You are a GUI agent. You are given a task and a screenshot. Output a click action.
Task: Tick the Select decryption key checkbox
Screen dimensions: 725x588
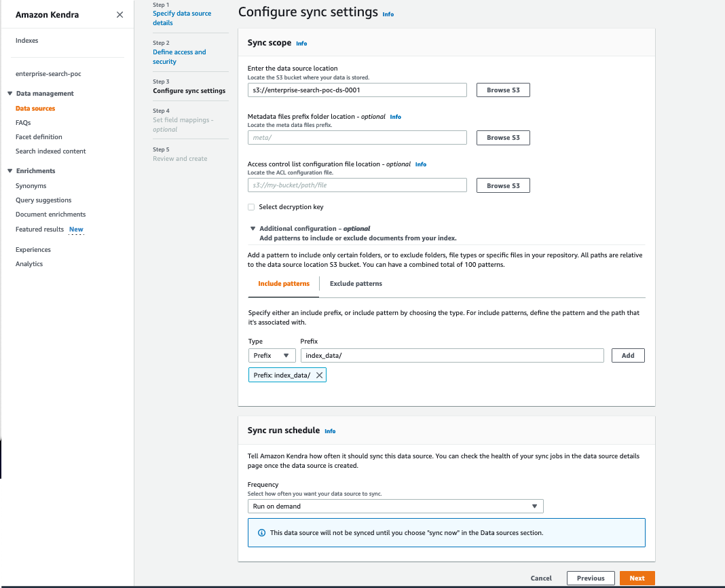251,207
